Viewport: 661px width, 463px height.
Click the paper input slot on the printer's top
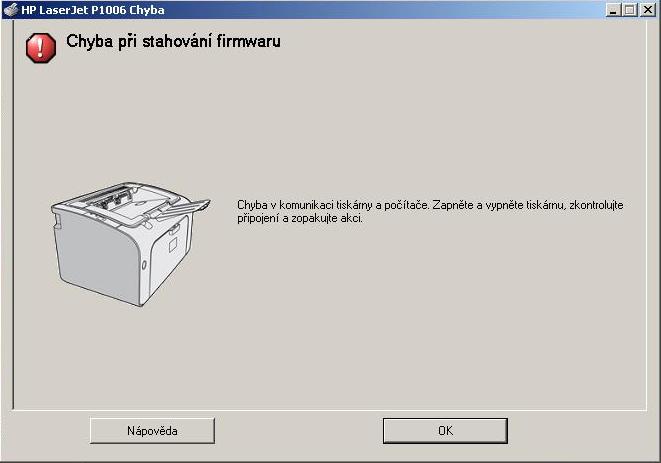coord(110,200)
